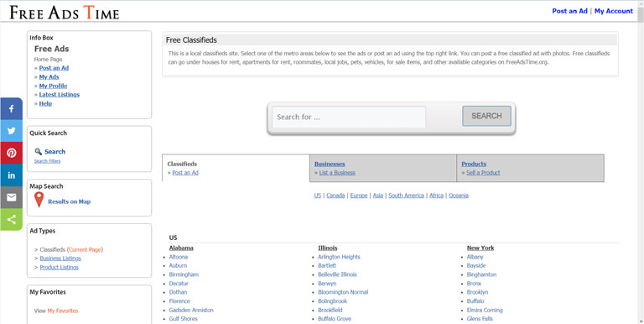This screenshot has width=644, height=324.
Task: Open Bronx city listings
Action: pyautogui.click(x=474, y=284)
